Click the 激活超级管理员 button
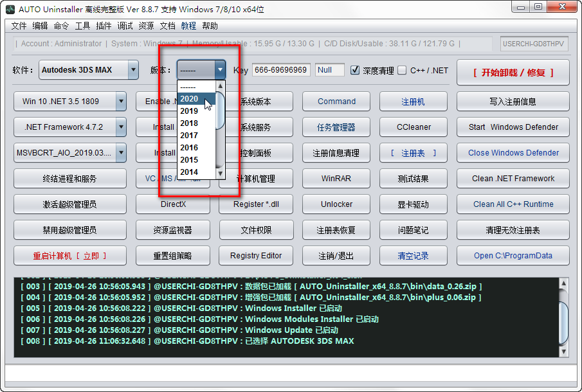 pyautogui.click(x=70, y=204)
